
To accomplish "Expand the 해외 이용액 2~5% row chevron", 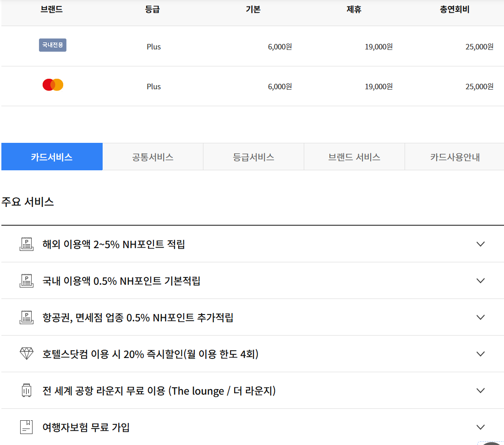I will [x=480, y=244].
